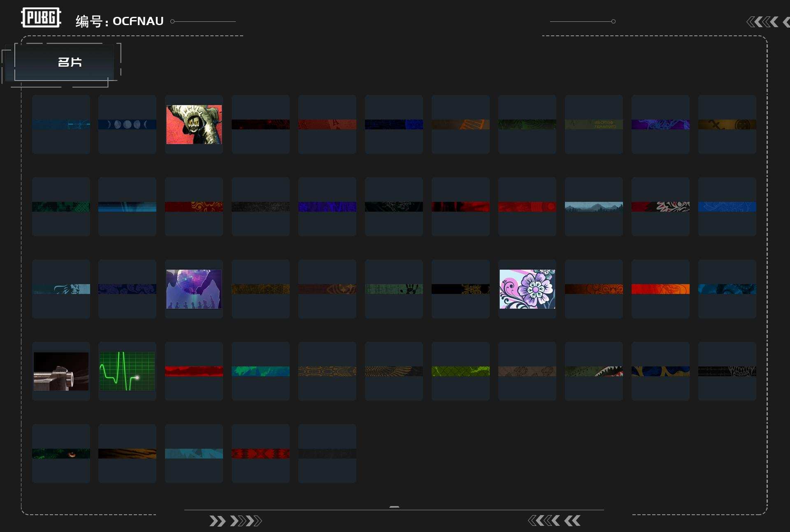Select the pistol barrel nameplate
This screenshot has height=532, width=790.
coord(61,371)
